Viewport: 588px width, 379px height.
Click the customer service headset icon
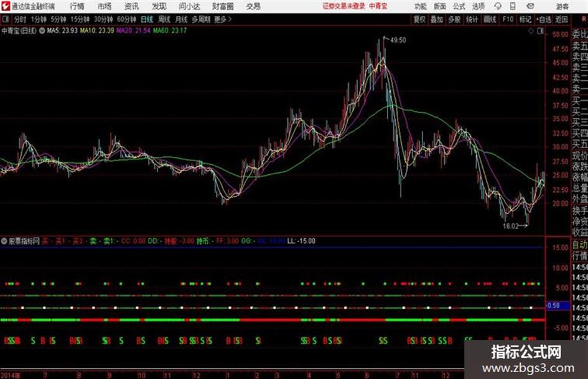[498, 6]
